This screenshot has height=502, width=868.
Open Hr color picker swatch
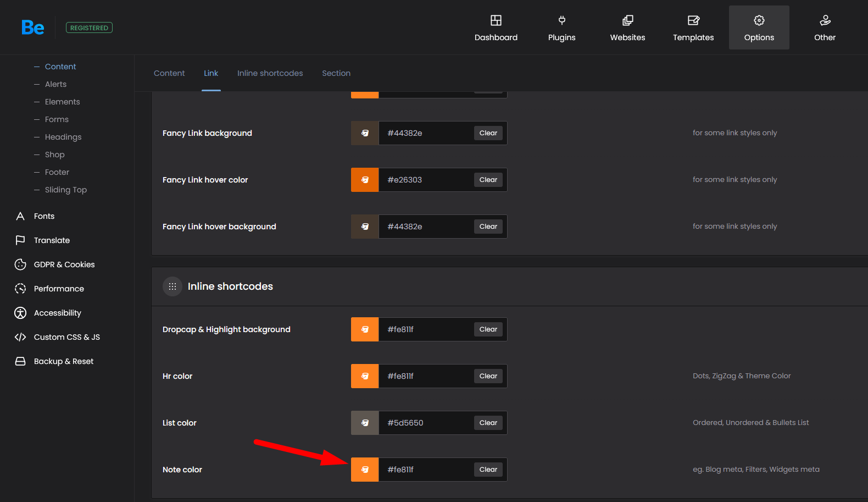(365, 376)
